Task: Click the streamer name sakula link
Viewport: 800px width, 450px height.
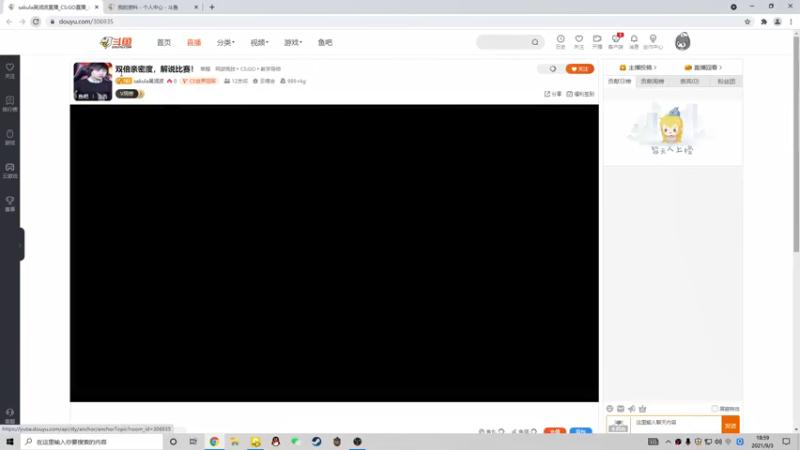Action: coord(148,81)
